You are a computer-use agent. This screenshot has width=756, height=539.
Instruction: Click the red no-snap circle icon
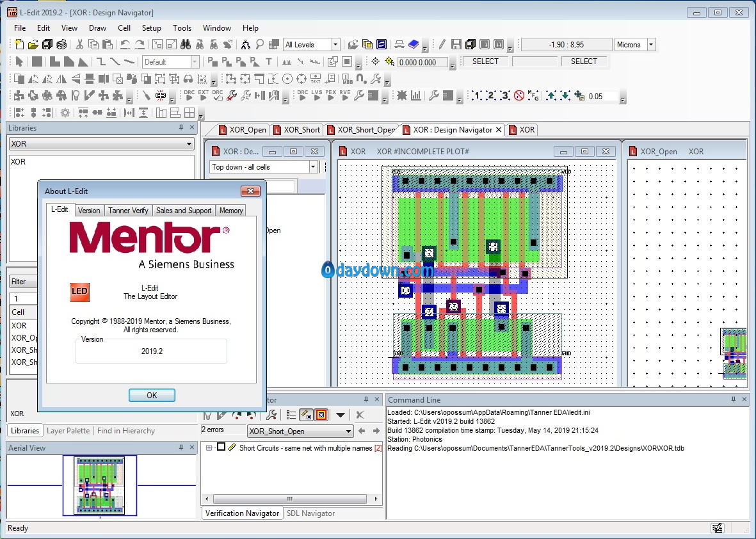519,95
